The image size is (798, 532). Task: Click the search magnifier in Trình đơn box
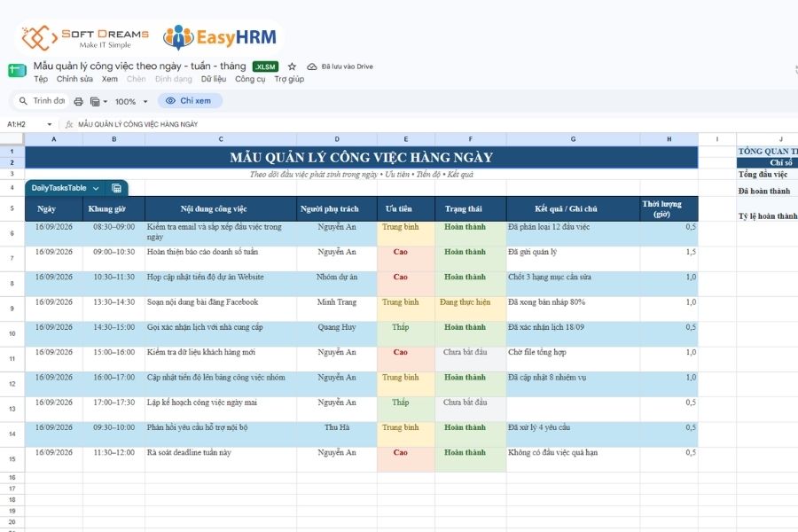(23, 101)
